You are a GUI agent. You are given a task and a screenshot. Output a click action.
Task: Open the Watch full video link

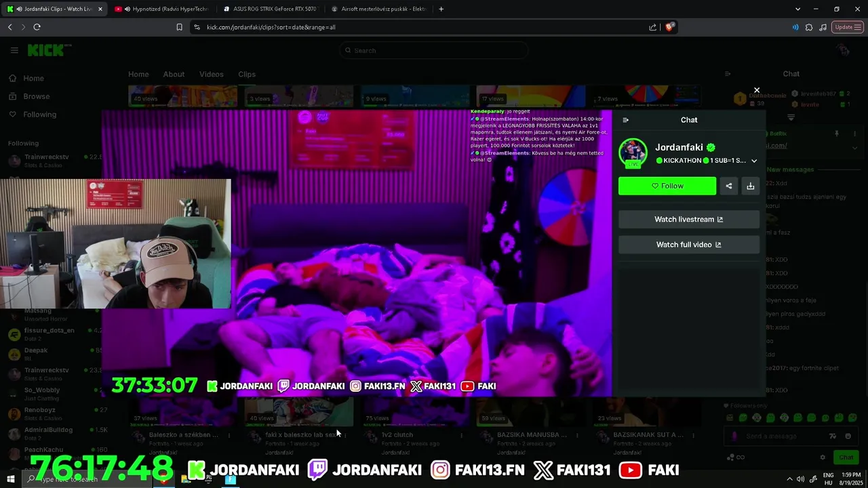coord(689,245)
